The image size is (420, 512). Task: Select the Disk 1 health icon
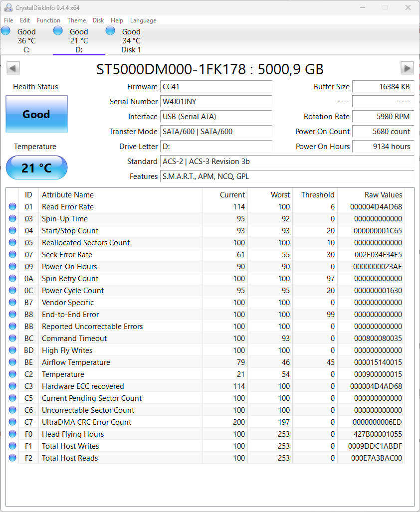coord(110,30)
